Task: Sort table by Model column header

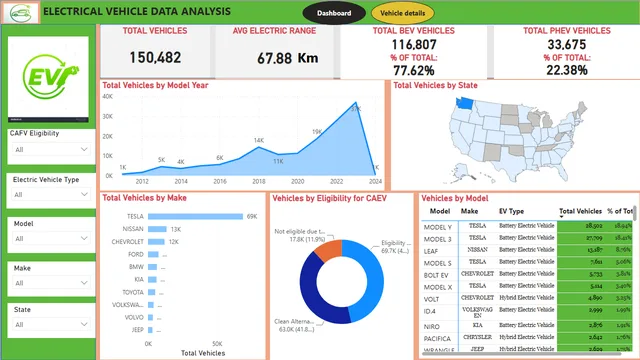Action: click(440, 211)
